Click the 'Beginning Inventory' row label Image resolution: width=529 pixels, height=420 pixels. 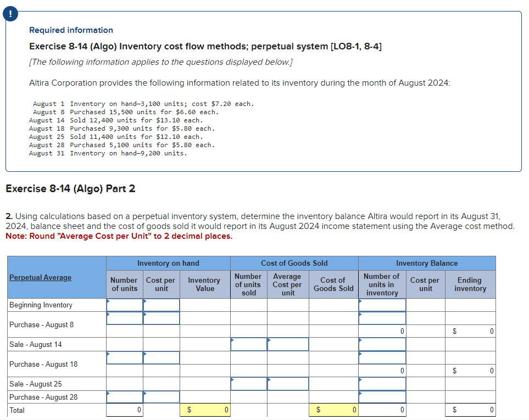coord(41,305)
